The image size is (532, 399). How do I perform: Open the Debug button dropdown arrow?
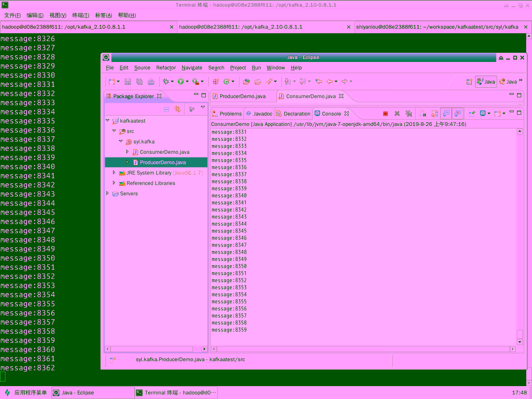tap(172, 81)
